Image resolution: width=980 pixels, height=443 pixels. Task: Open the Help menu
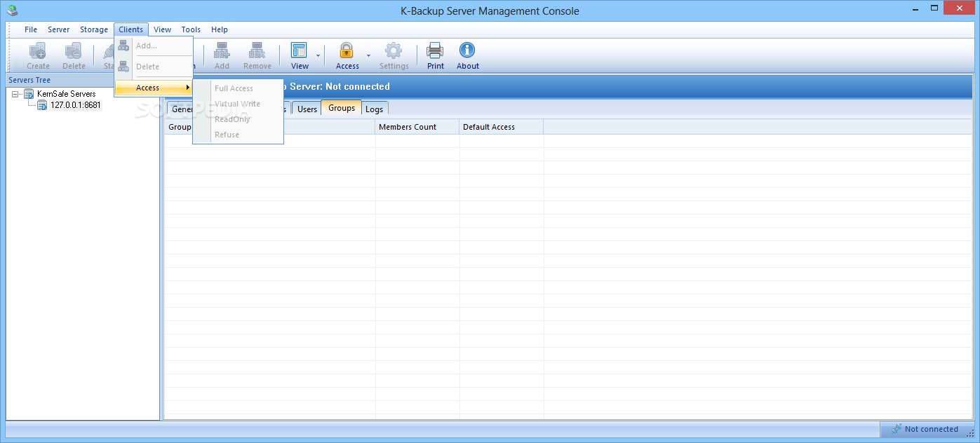click(x=220, y=29)
